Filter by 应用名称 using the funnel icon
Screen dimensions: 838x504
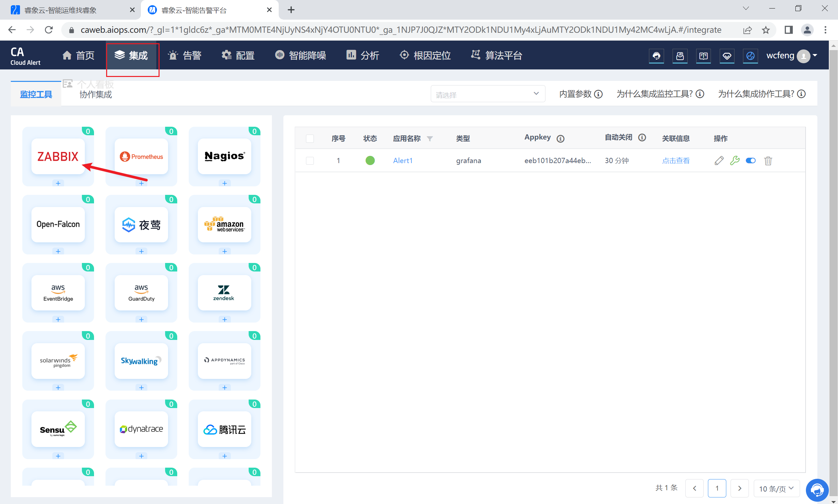click(x=430, y=139)
